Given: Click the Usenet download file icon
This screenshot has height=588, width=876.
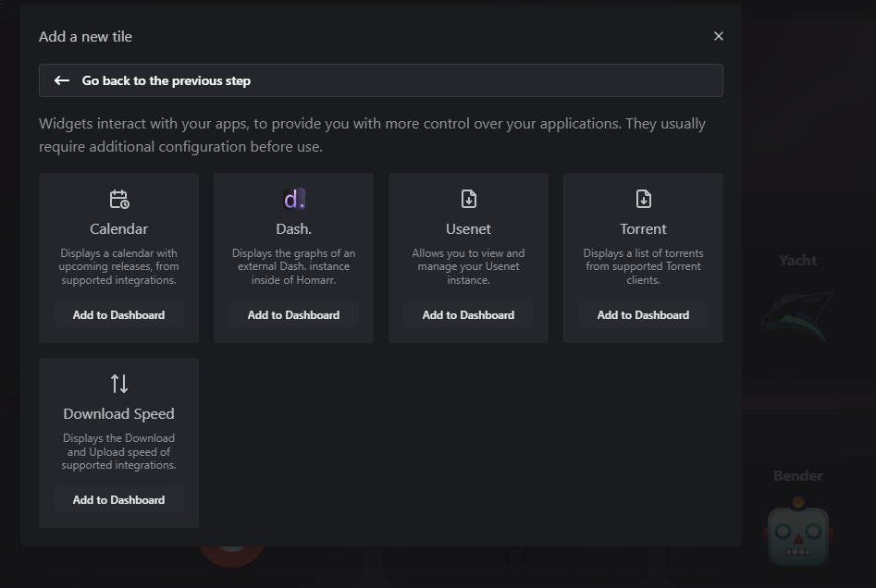Looking at the screenshot, I should 468,199.
